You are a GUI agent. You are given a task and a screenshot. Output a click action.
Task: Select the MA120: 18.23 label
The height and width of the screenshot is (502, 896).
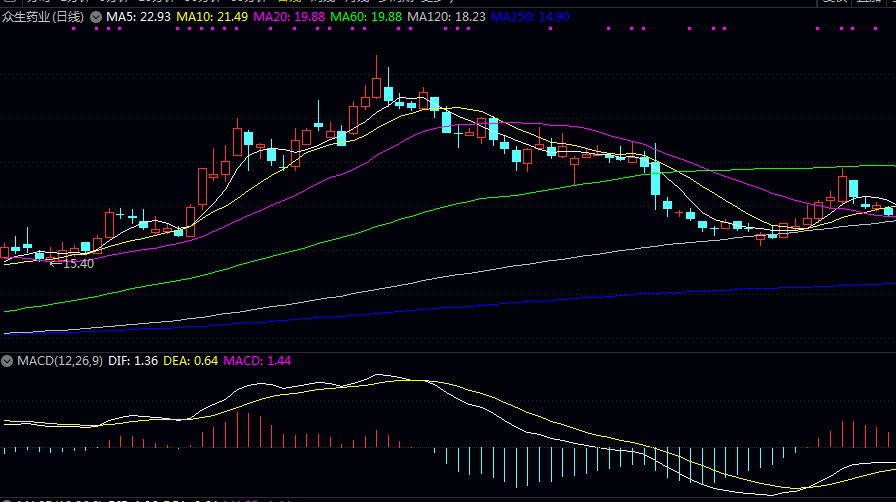pyautogui.click(x=446, y=17)
